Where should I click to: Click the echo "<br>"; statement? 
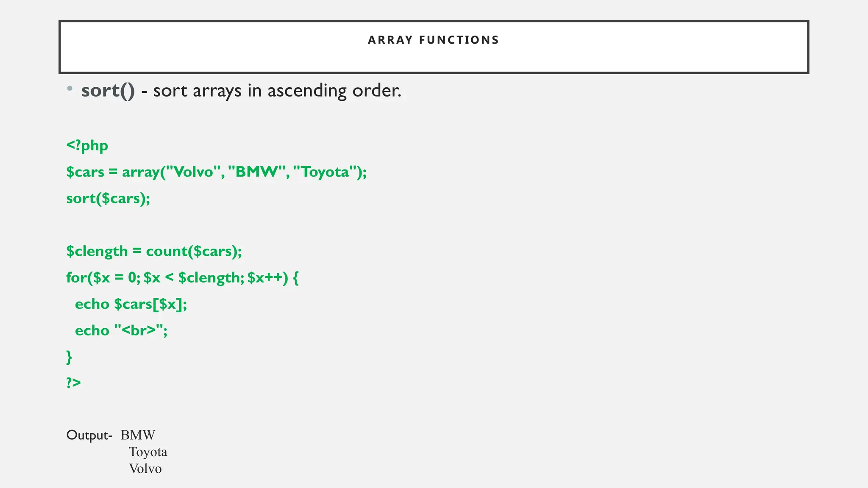coord(121,330)
